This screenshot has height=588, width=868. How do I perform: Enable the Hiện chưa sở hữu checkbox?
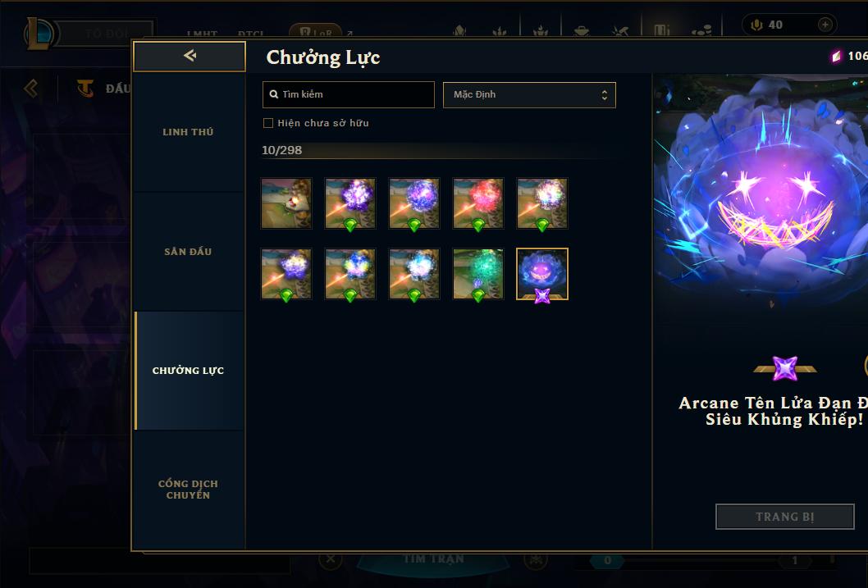(268, 123)
